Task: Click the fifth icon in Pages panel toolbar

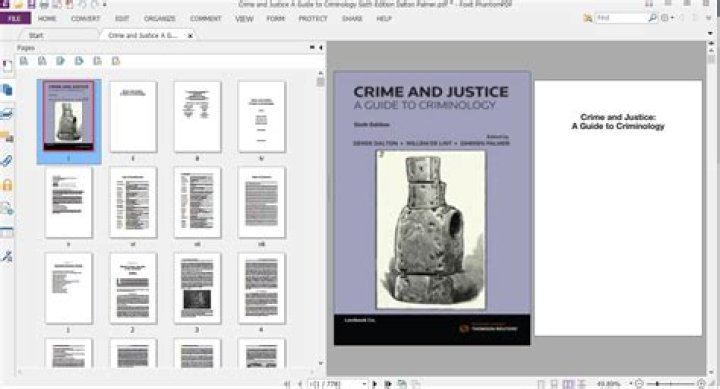Action: (97, 61)
